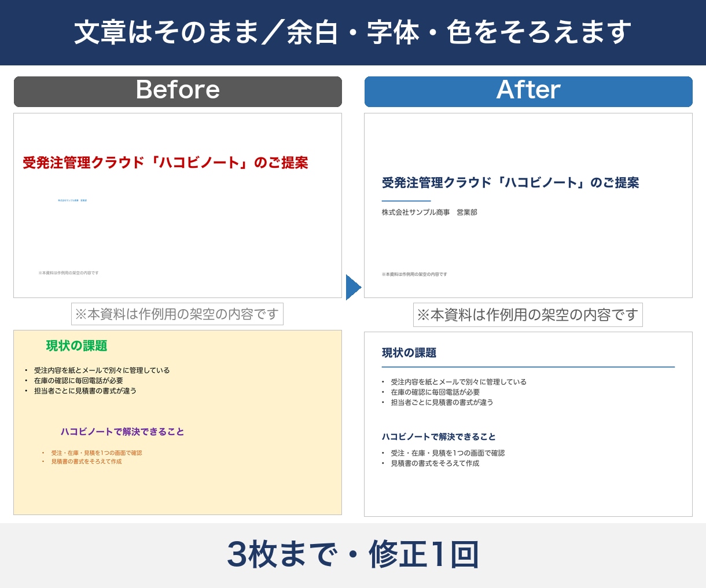Click the navy ハコビノートで解決できること heading in After
The height and width of the screenshot is (588, 706).
click(x=439, y=437)
